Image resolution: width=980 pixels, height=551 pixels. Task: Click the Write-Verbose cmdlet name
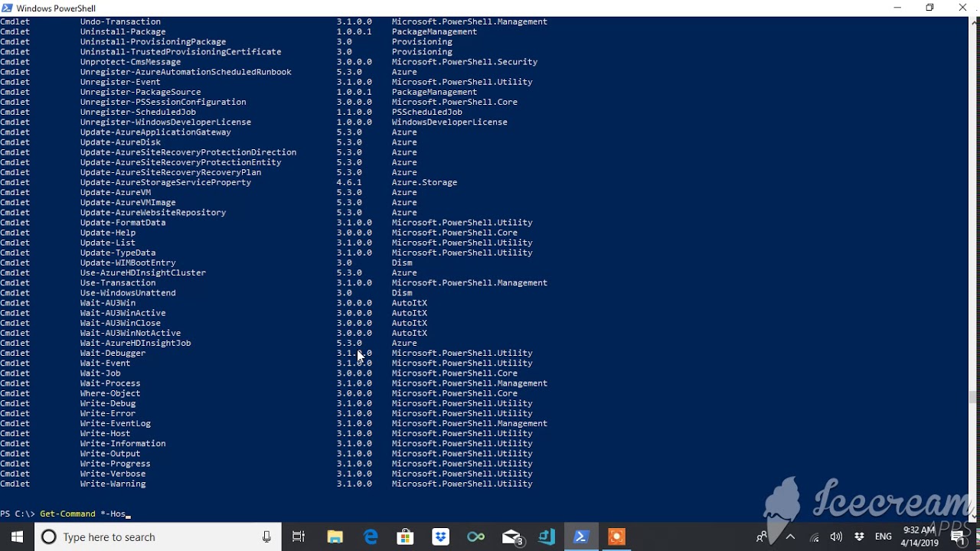coord(113,474)
